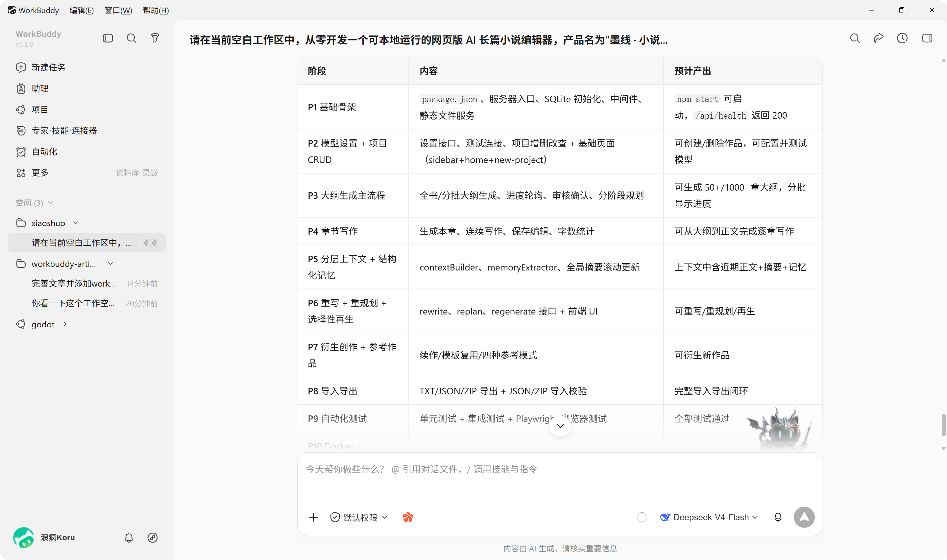
Task: Click the orange skill icon in input bar
Action: [408, 517]
